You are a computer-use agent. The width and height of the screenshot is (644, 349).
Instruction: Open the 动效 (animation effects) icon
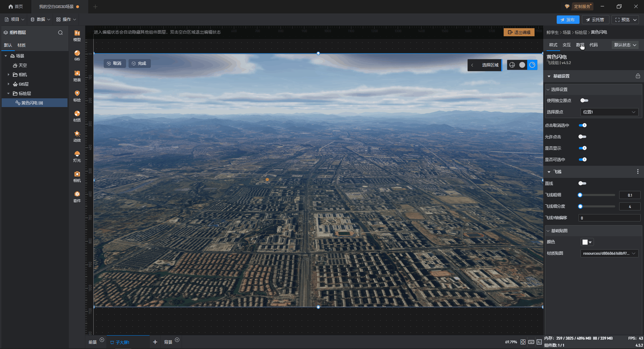[x=77, y=136]
